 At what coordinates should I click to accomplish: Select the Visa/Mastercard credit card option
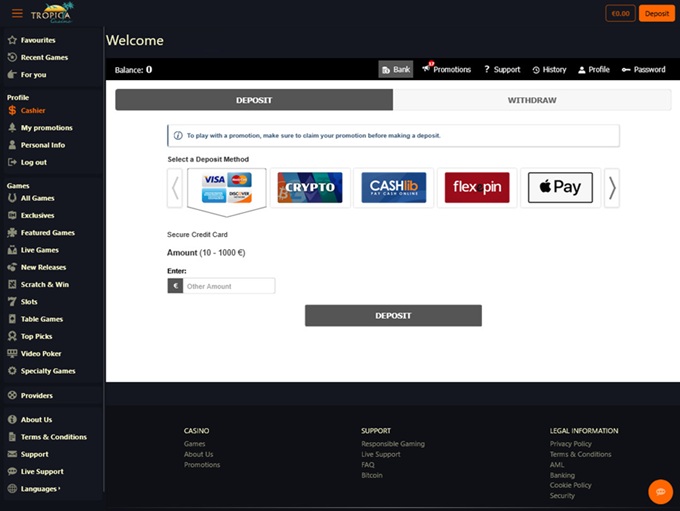point(226,187)
